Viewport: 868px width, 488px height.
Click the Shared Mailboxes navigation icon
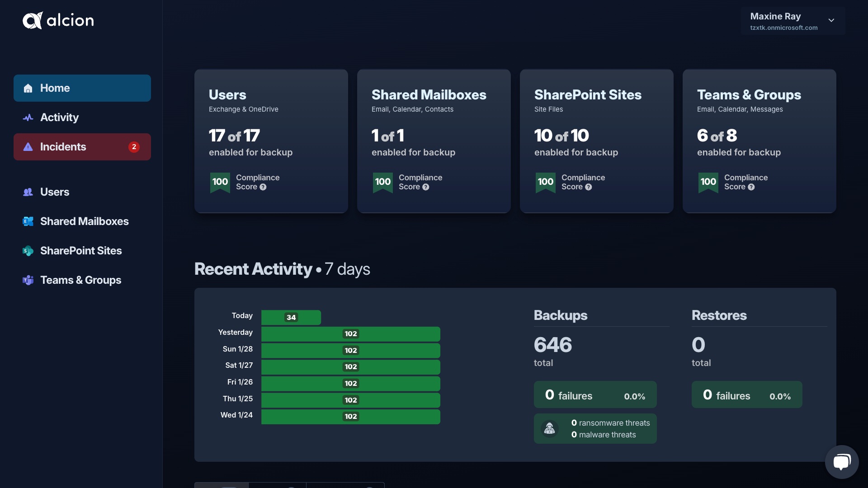pyautogui.click(x=28, y=222)
